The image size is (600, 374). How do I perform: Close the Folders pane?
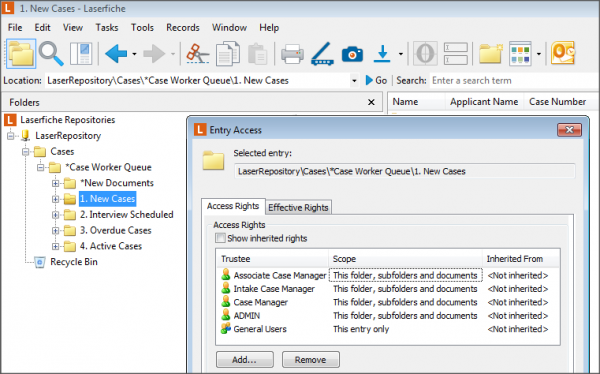pyautogui.click(x=371, y=102)
